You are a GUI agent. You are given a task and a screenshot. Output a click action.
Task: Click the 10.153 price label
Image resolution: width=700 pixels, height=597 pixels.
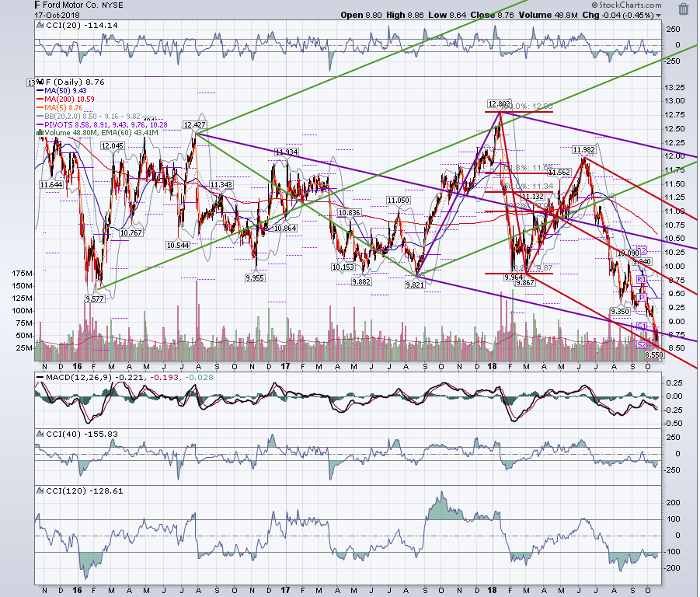[343, 267]
